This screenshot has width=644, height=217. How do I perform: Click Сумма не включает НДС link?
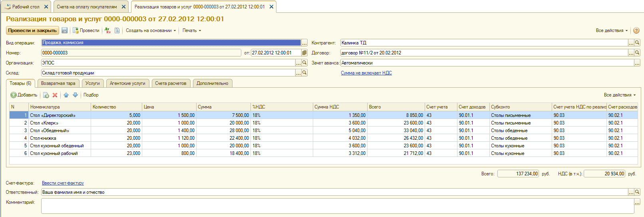pos(366,73)
